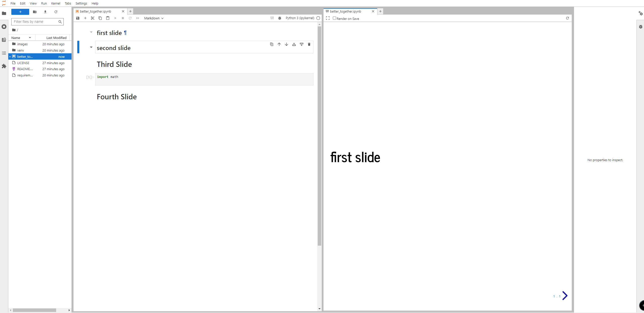Click the full screen preview icon

click(328, 18)
